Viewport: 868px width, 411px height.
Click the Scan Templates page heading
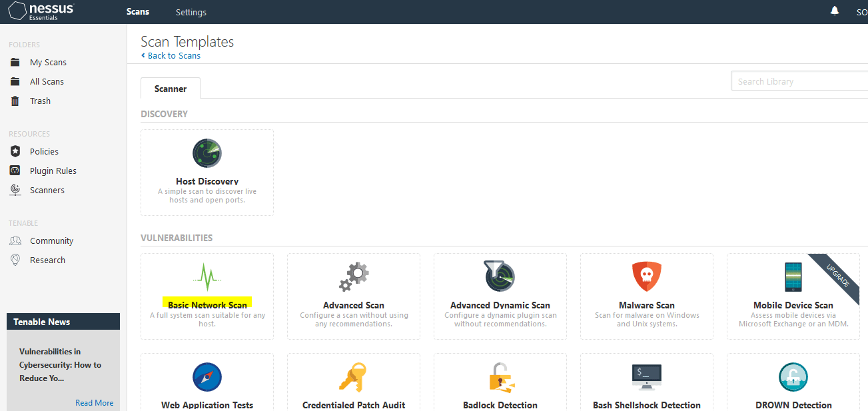pyautogui.click(x=187, y=41)
